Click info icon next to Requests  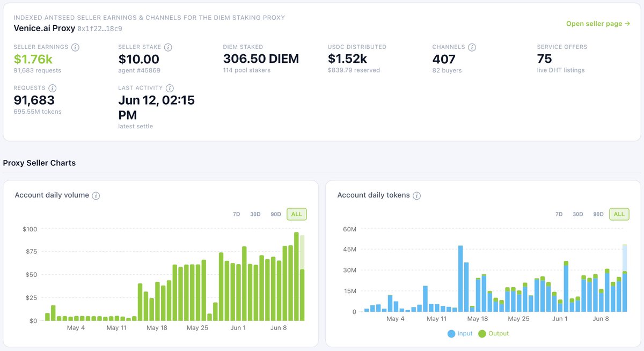(x=53, y=88)
